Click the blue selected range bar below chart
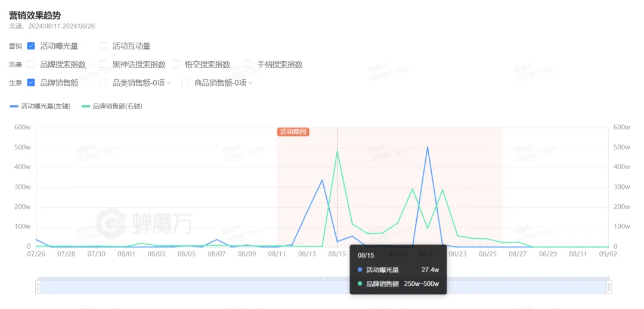This screenshot has width=644, height=309. 323,287
